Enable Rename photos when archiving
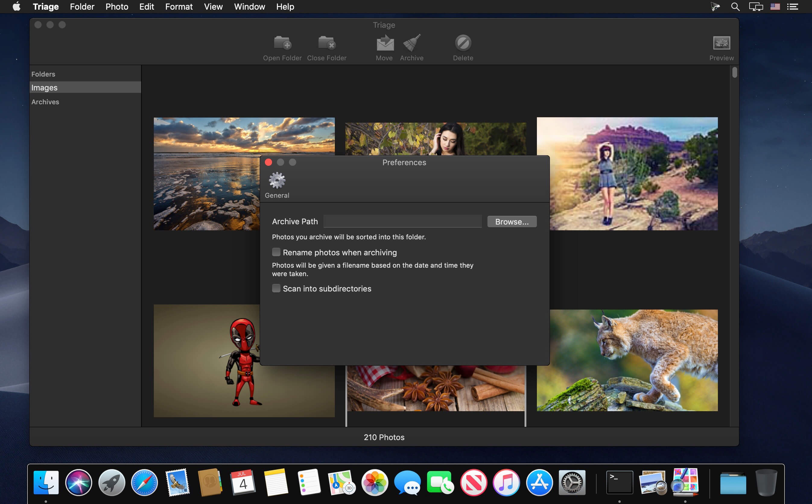 (276, 252)
